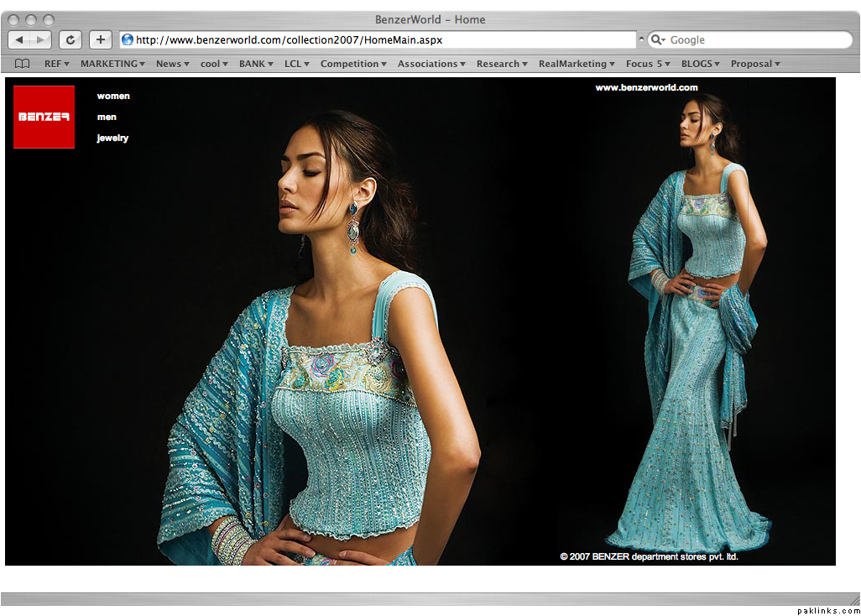
Task: Click the add bookmark plus button
Action: (x=101, y=39)
